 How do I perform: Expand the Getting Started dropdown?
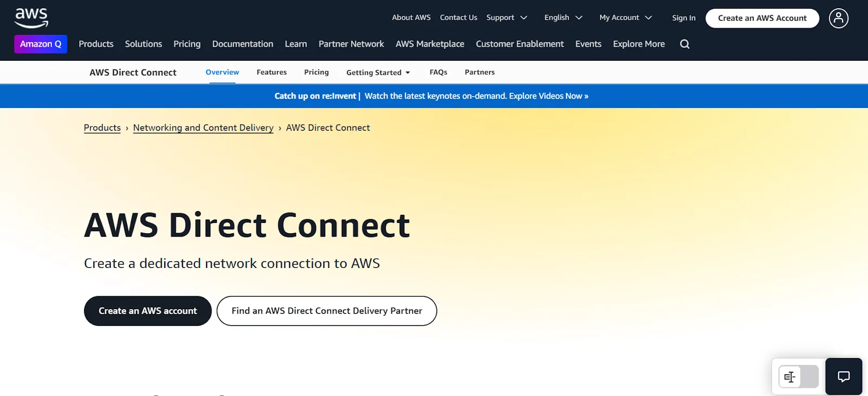click(378, 72)
